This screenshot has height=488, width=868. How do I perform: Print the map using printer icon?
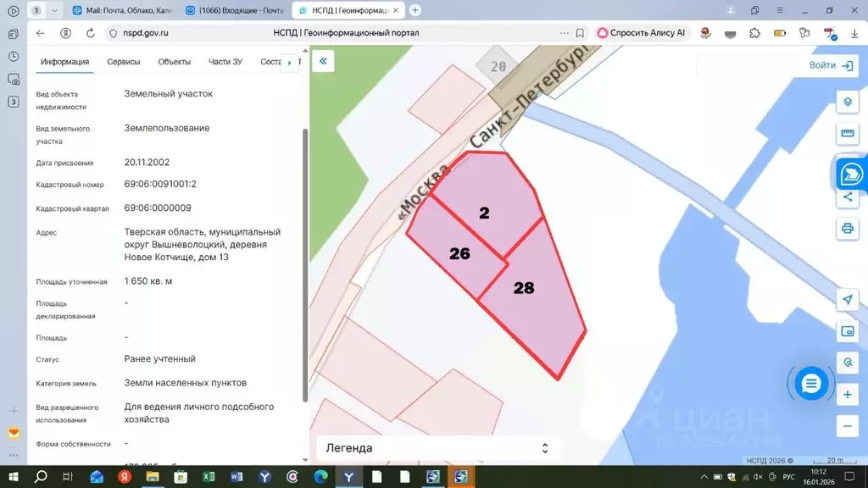(x=847, y=229)
